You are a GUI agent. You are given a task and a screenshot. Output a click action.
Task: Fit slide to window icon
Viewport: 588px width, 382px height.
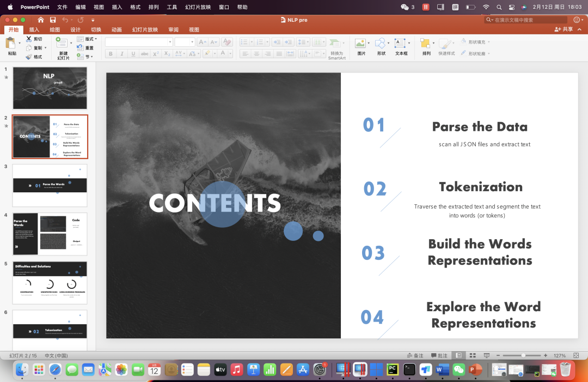576,355
